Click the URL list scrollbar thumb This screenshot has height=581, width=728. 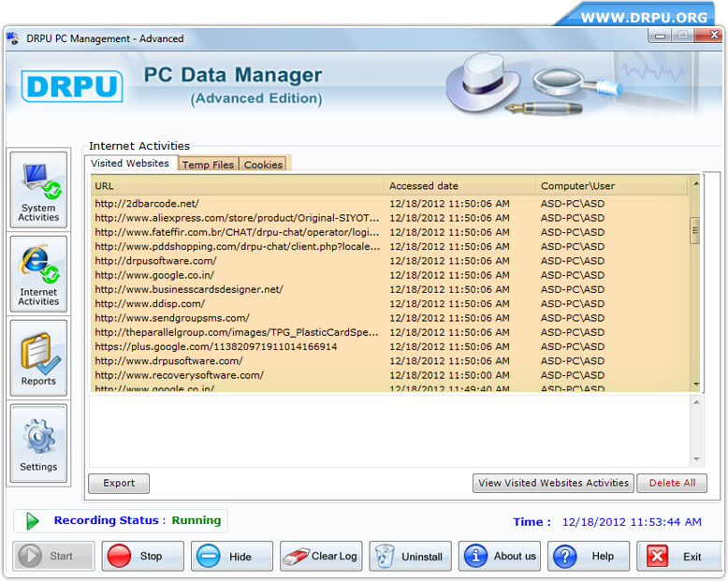695,231
